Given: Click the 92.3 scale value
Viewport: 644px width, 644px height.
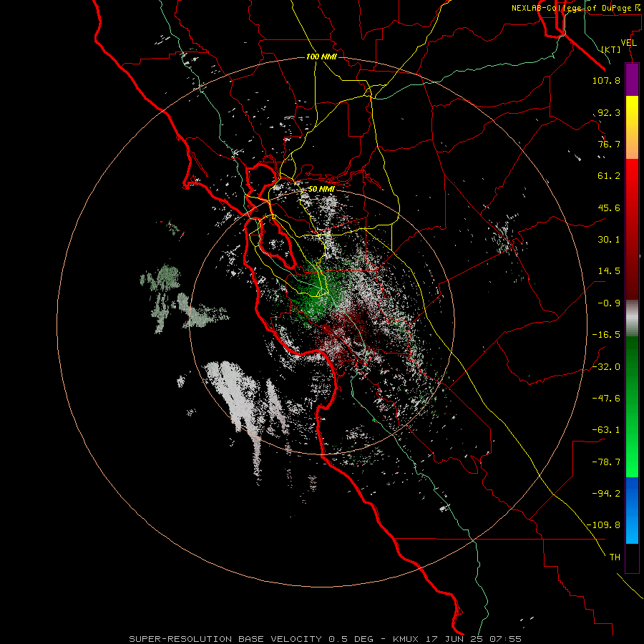Looking at the screenshot, I should (x=609, y=112).
